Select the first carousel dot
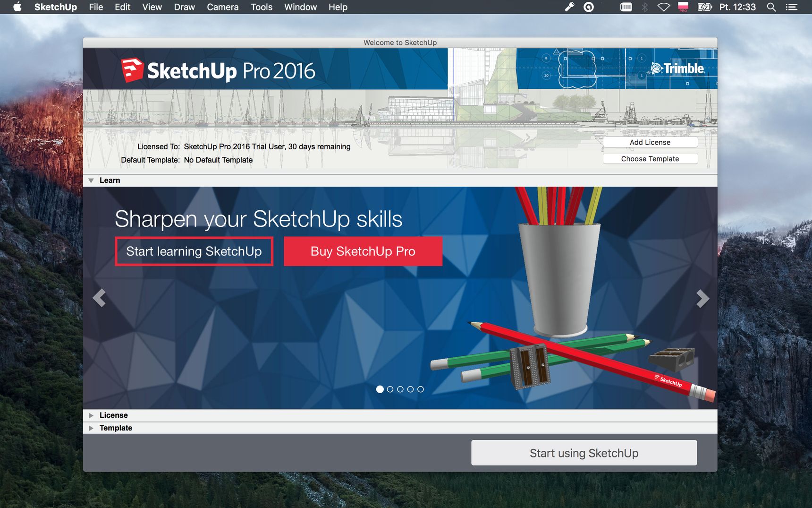 pos(380,389)
